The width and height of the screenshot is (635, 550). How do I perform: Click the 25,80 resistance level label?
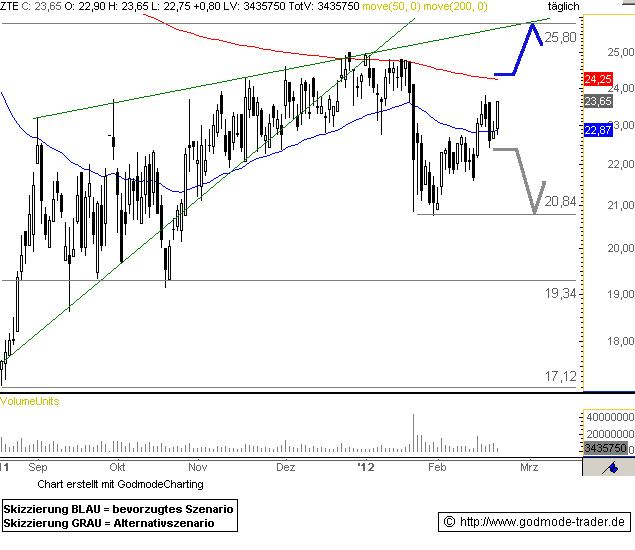560,37
